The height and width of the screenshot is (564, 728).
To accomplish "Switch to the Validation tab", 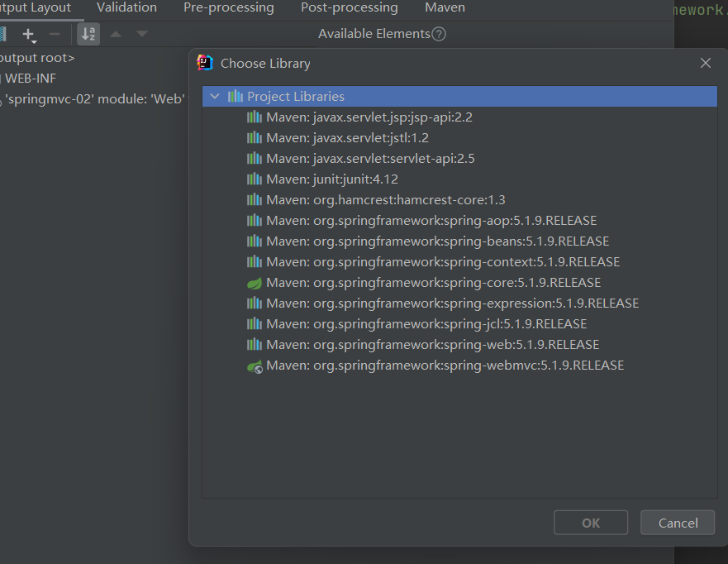I will [126, 7].
